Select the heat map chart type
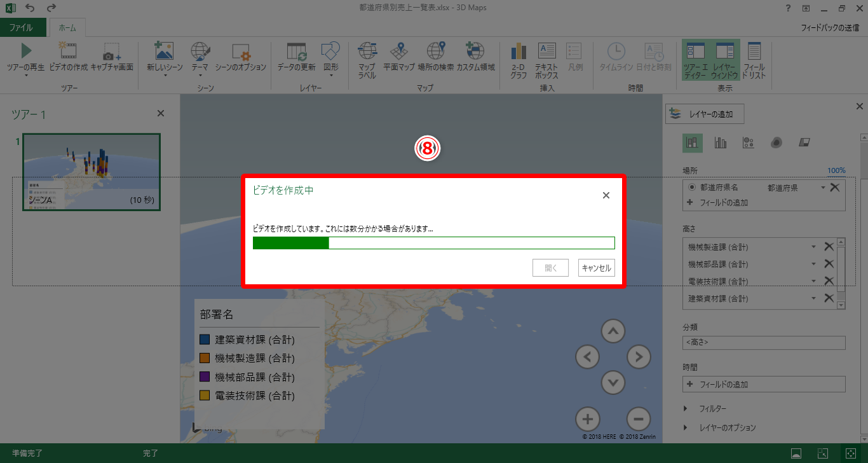The image size is (868, 463). tap(776, 143)
